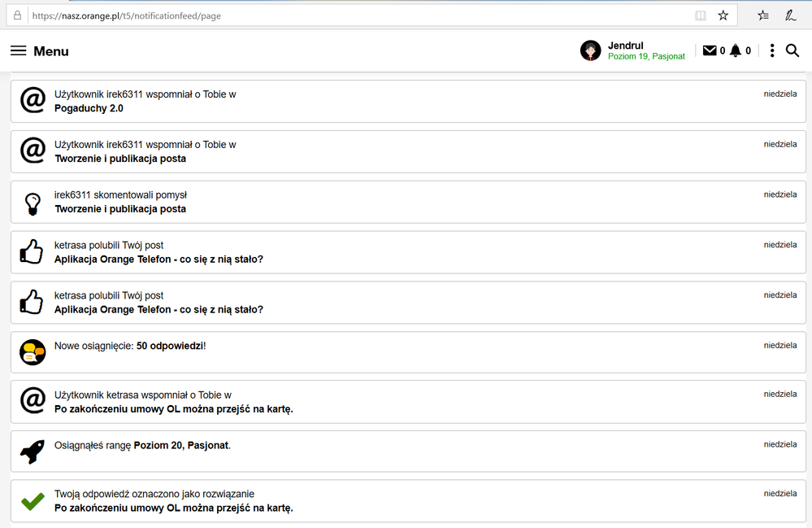Screen dimensions: 812x528
Task: Open the hamburger Menu icon
Action: (19, 51)
